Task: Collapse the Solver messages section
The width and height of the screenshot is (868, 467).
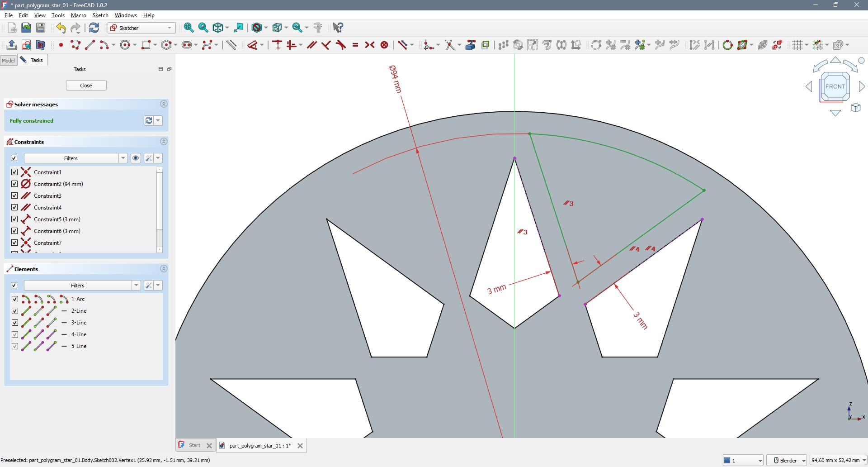Action: tap(164, 104)
